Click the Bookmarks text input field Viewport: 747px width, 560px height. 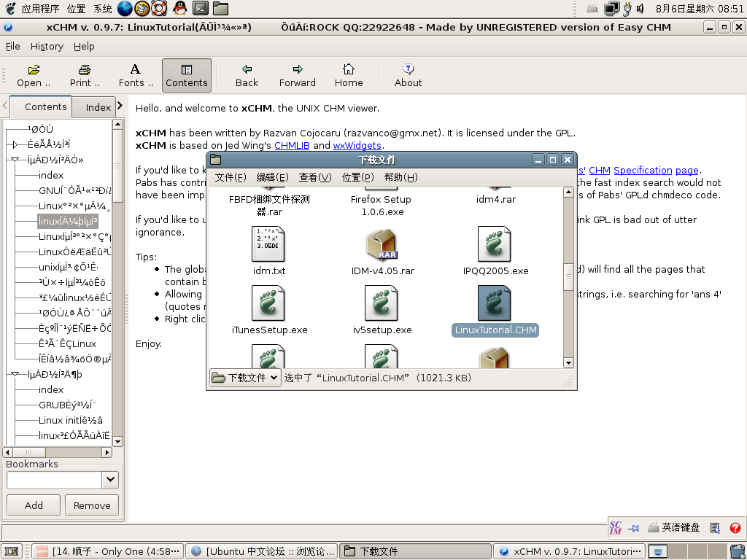(x=54, y=480)
